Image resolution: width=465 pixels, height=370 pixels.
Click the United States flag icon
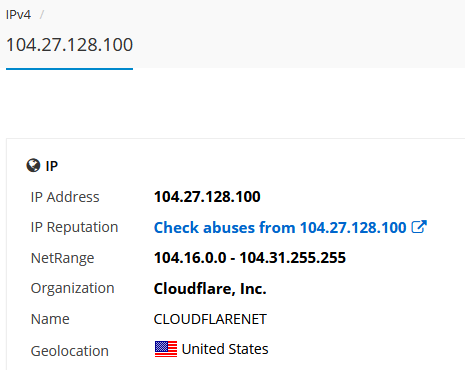pyautogui.click(x=166, y=349)
